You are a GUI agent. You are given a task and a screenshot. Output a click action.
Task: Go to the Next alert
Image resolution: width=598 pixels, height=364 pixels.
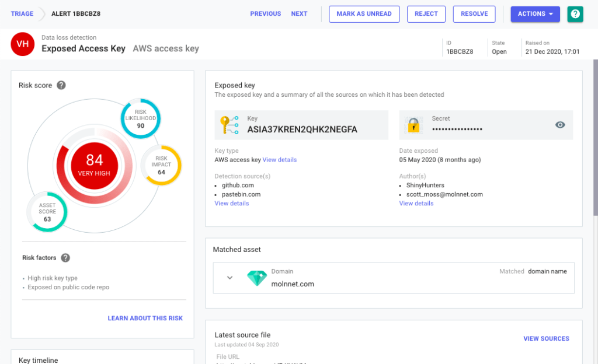point(299,13)
